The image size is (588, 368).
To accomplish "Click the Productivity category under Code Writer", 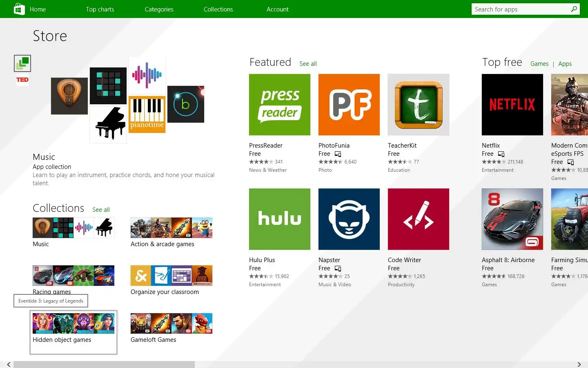I will (x=401, y=285).
